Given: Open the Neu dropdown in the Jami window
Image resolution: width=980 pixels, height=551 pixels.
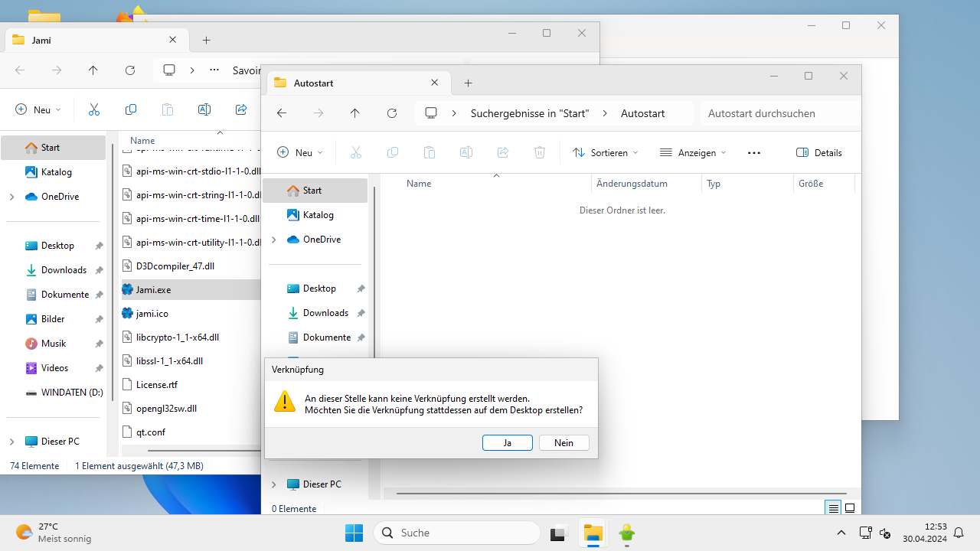Looking at the screenshot, I should coord(38,109).
